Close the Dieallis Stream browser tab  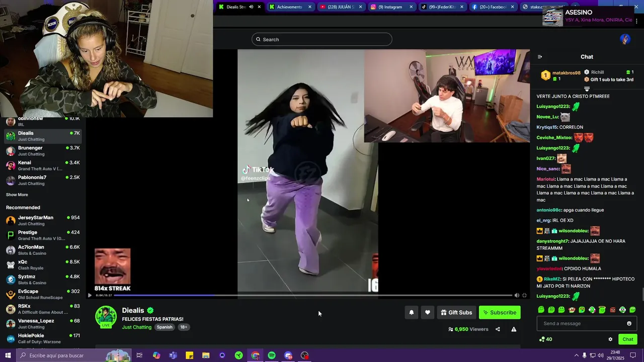(x=259, y=7)
